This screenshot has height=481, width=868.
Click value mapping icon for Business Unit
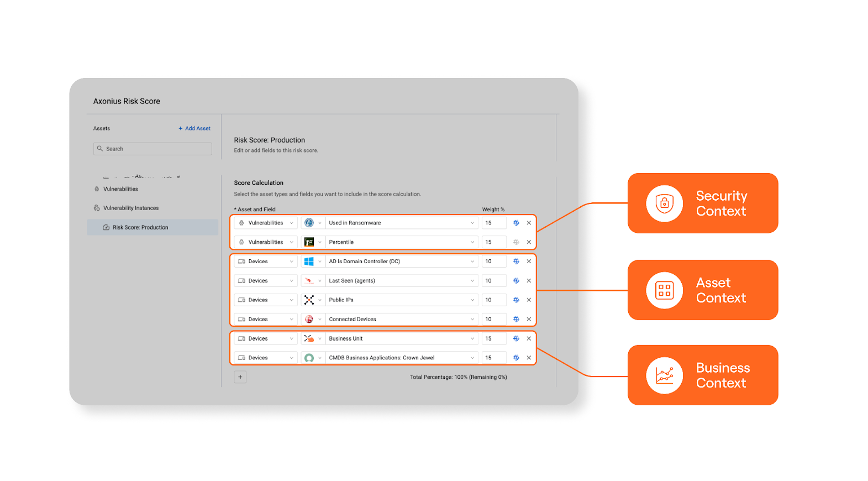point(516,338)
